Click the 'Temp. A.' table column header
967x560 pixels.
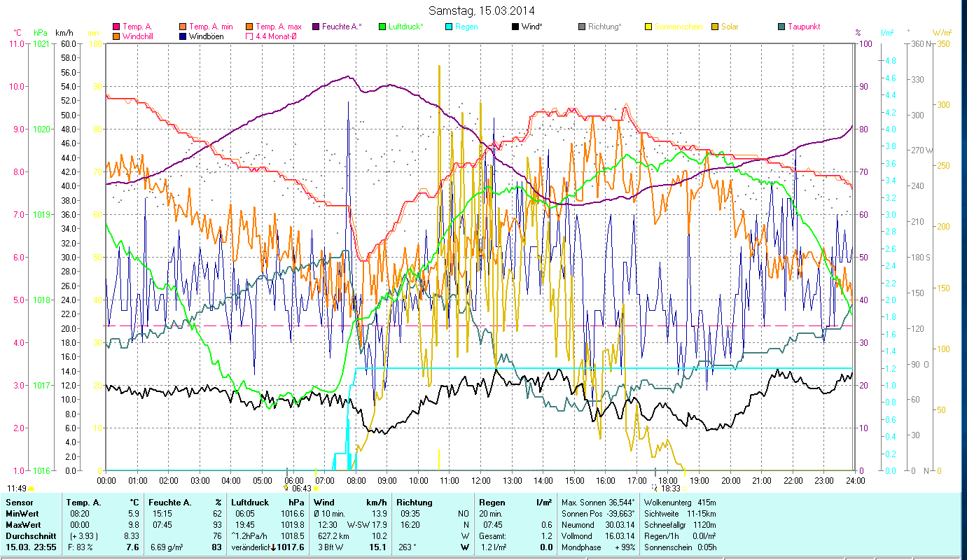[84, 503]
